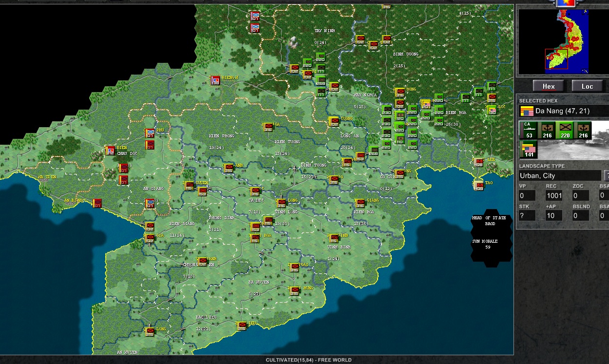Click the Binh Duong province label
This screenshot has height=364, width=609.
pyautogui.click(x=406, y=54)
